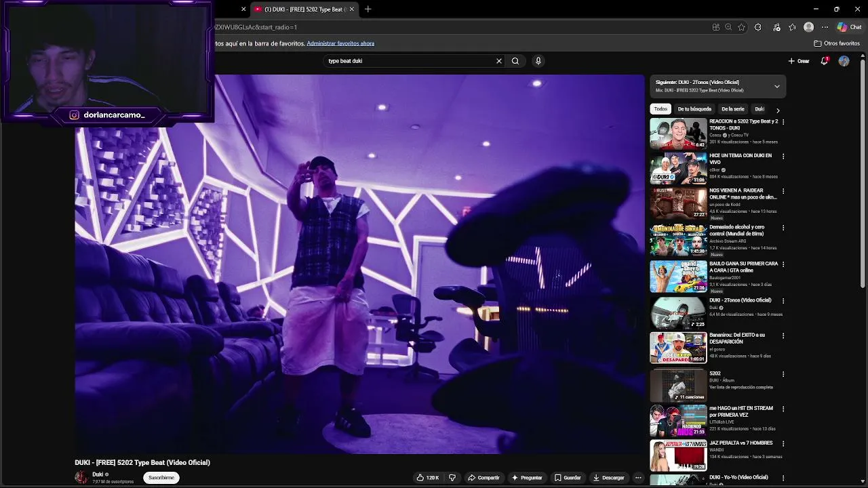Open options for BAULO GANA SU PRIMER CARA video
The height and width of the screenshot is (488, 868).
783,264
